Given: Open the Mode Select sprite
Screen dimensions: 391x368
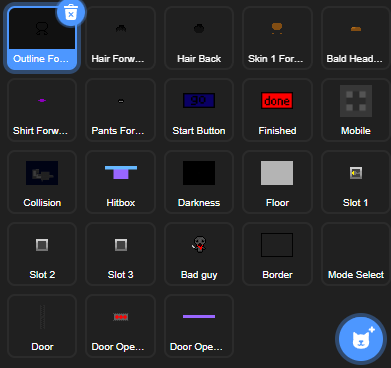Looking at the screenshot, I should tap(356, 254).
